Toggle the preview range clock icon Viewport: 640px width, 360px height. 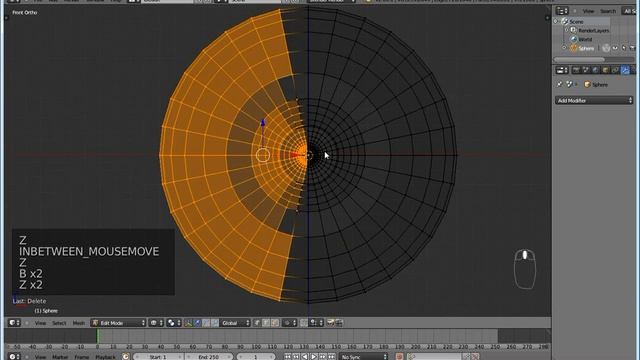tap(126, 357)
